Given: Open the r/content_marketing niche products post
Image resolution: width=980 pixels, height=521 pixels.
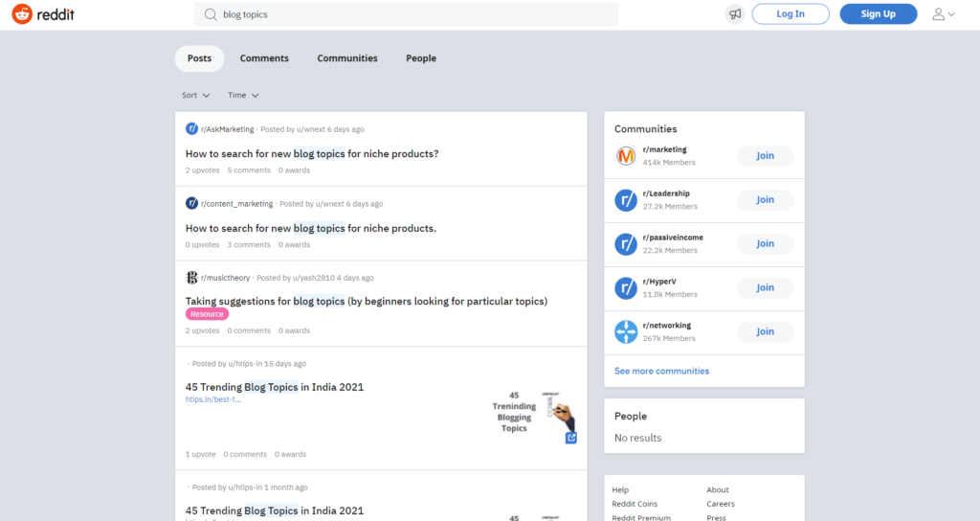Looking at the screenshot, I should point(311,228).
